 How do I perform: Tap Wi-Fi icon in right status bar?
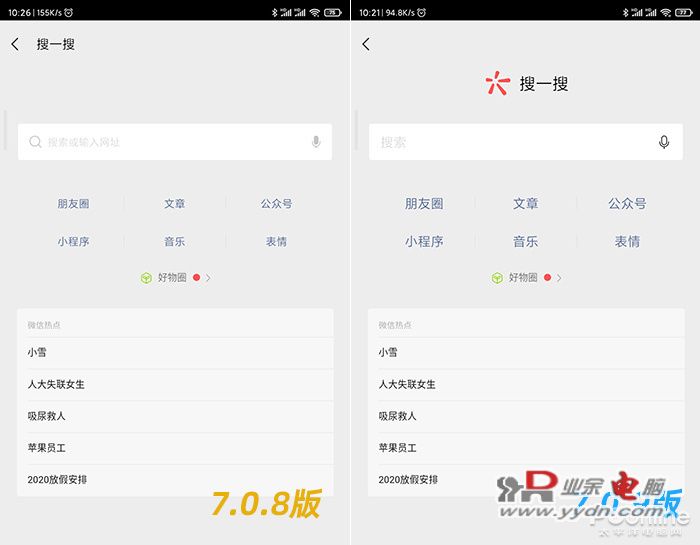click(666, 12)
